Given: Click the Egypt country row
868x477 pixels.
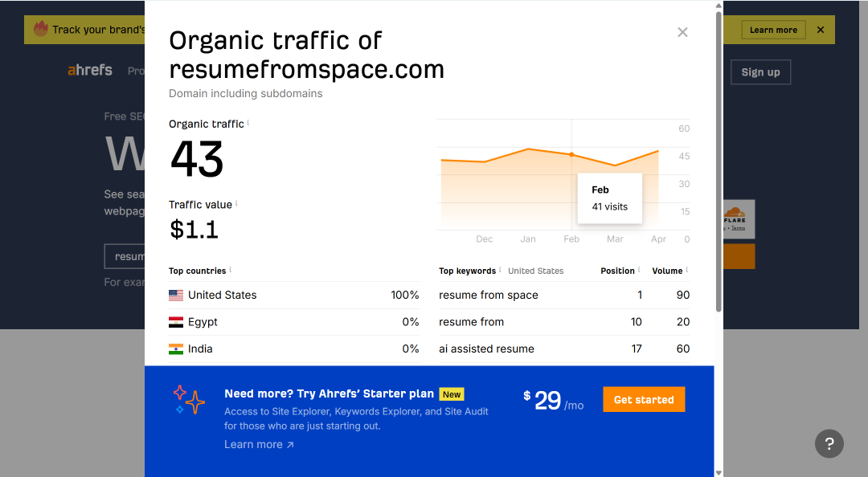Looking at the screenshot, I should (294, 322).
